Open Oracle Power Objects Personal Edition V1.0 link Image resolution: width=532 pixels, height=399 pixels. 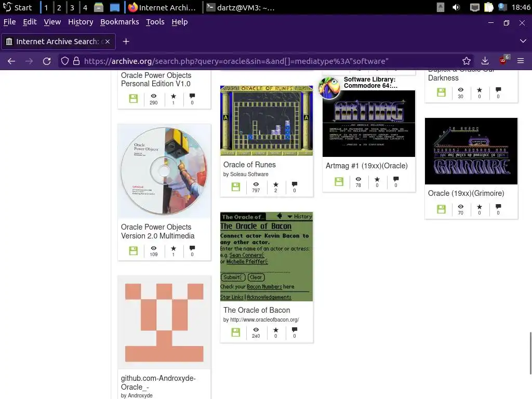[x=156, y=79]
